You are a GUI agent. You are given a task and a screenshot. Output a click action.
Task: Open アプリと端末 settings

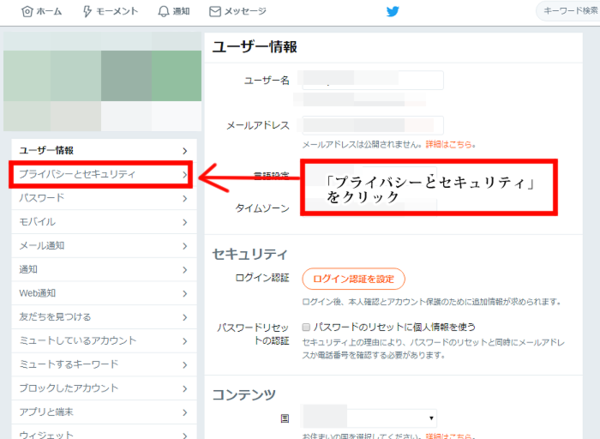coord(104,412)
